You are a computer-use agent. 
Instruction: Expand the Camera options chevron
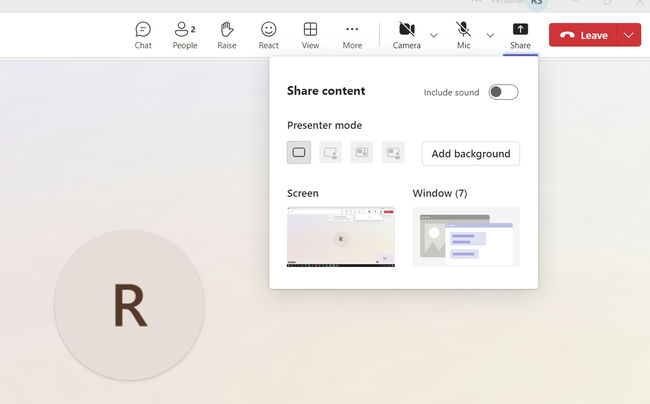[434, 35]
